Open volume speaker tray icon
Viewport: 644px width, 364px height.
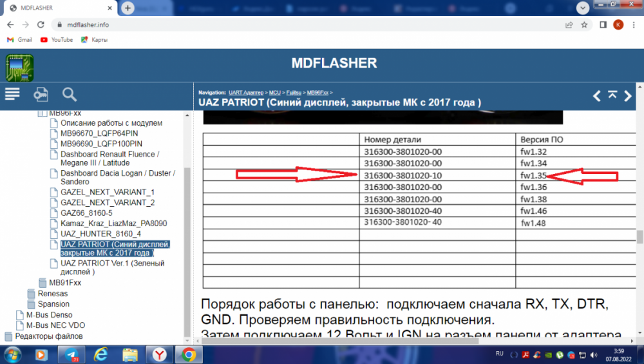(594, 355)
